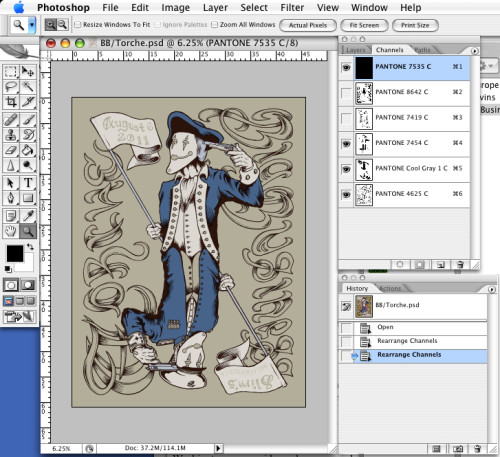
Task: Switch to the Actions tab
Action: 390,288
